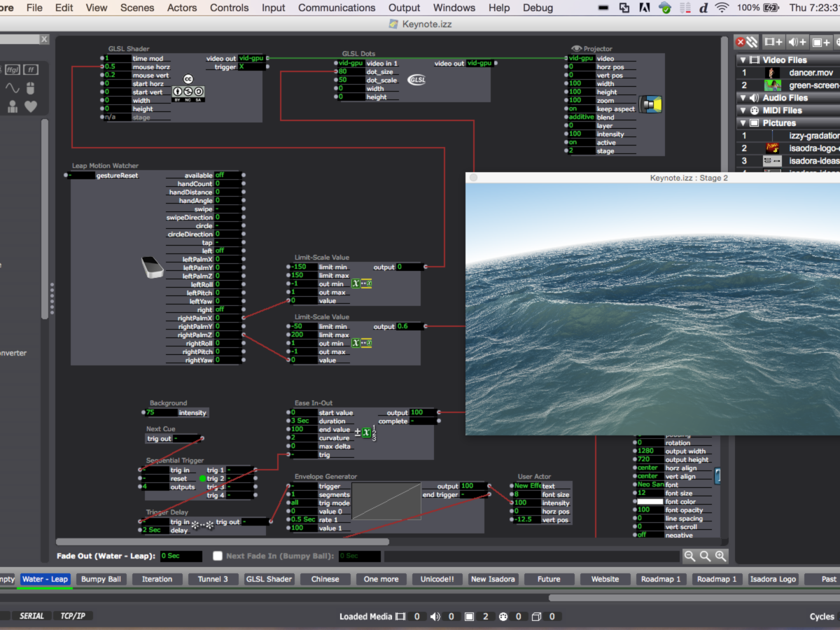840x630 pixels.
Task: Click the add video file icon
Action: tap(773, 42)
